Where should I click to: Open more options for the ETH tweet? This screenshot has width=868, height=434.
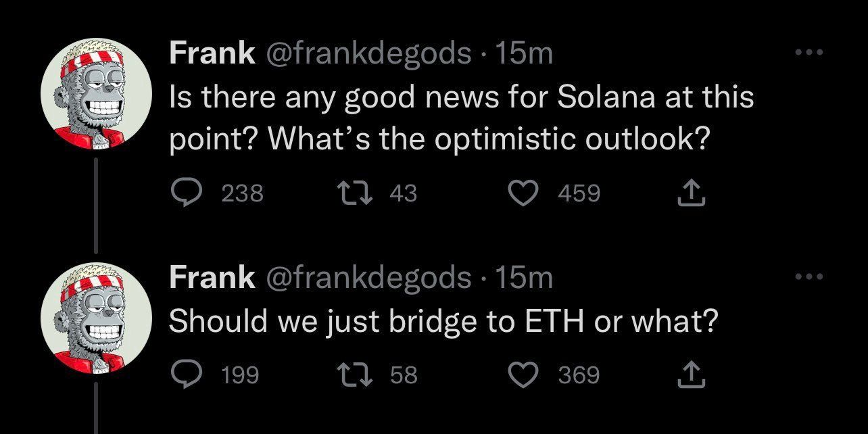[x=810, y=276]
